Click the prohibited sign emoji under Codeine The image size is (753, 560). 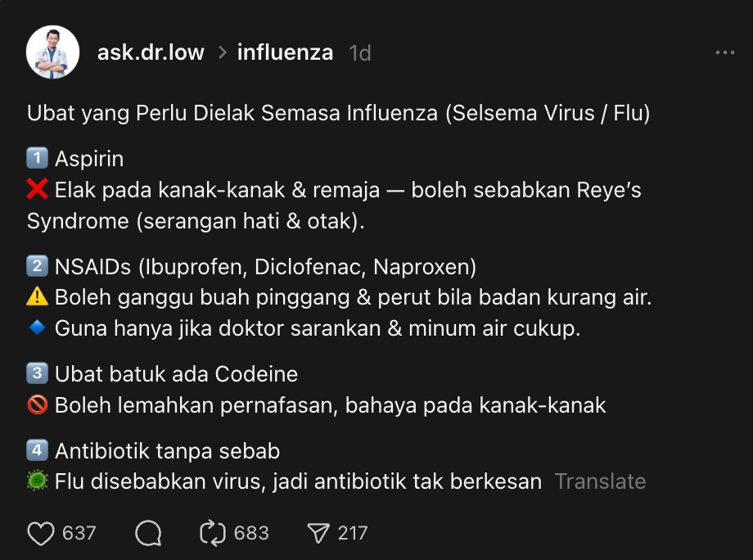click(x=38, y=404)
